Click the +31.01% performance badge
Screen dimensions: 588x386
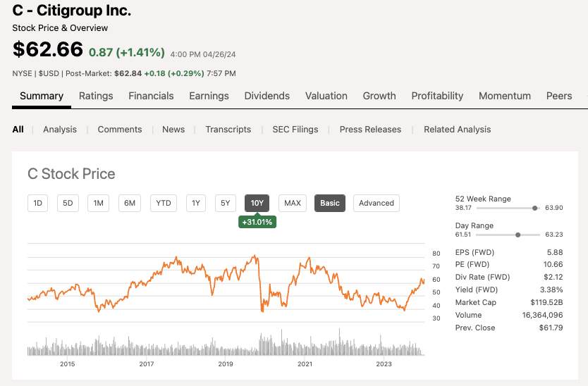pos(257,222)
